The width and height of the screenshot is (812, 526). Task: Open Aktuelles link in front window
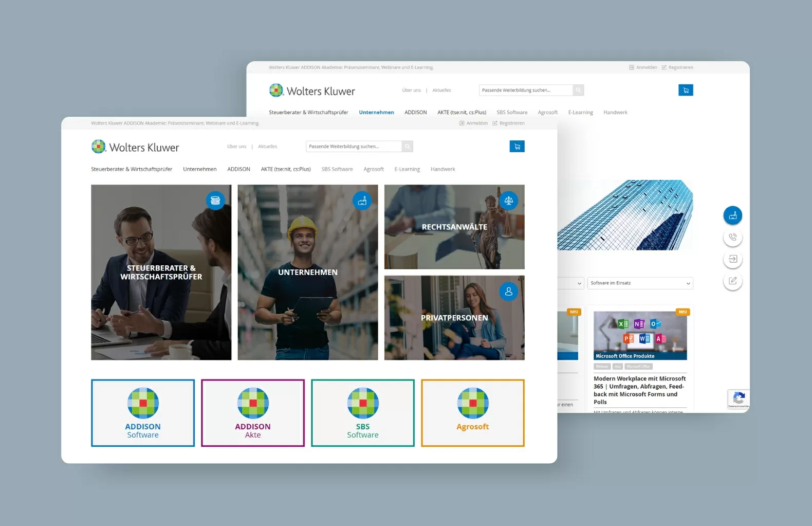(x=268, y=147)
